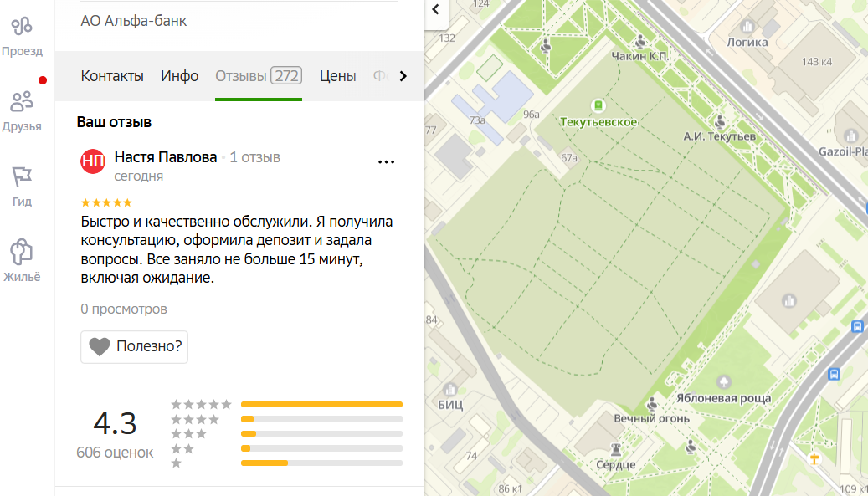Screen dimensions: 868x496
Task: Click the Чакин К.П. monument marker
Action: [x=640, y=42]
